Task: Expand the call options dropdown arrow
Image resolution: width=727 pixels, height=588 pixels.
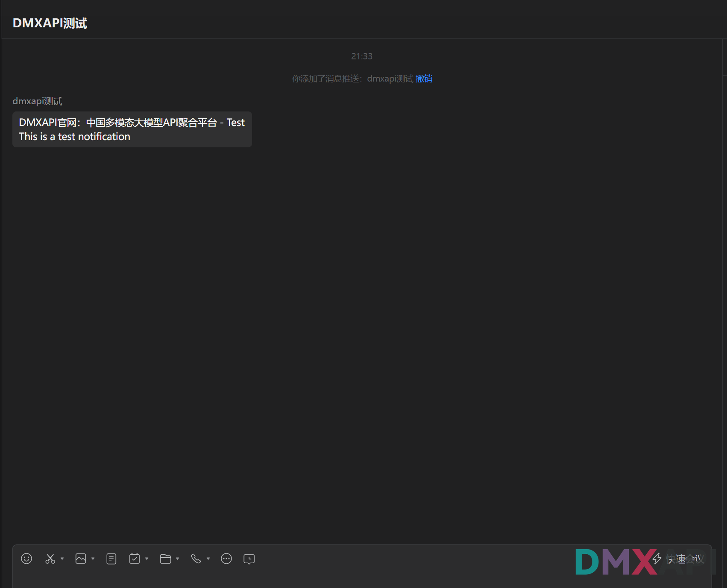Action: [x=208, y=559]
